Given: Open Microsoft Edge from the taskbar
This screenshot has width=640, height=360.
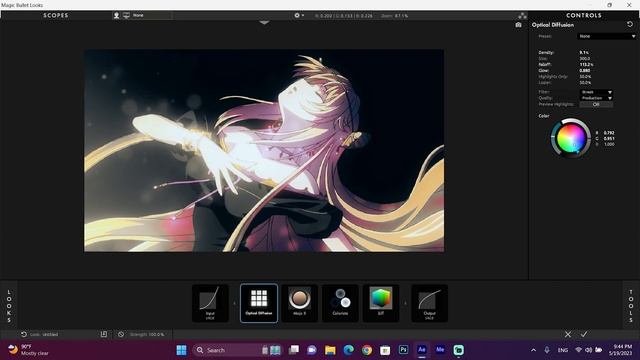Looking at the screenshot, I should (348, 350).
